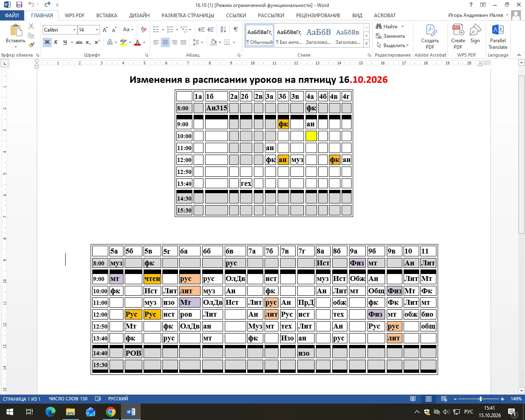Open Google Chrome from the taskbar
This screenshot has height=420, width=525.
click(111, 412)
